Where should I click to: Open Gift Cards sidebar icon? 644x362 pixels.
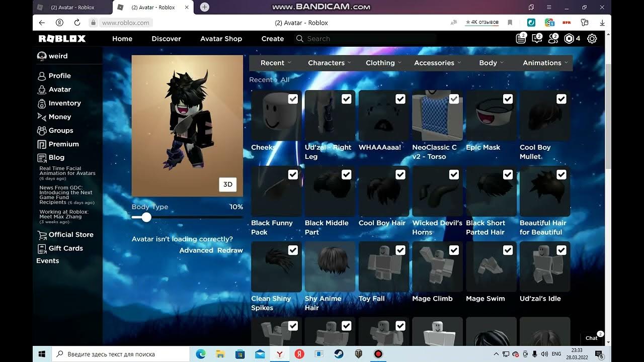42,248
